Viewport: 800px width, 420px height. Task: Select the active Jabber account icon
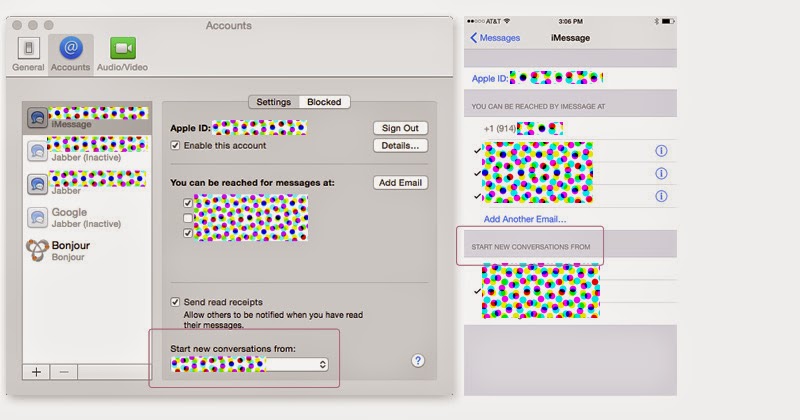click(37, 184)
